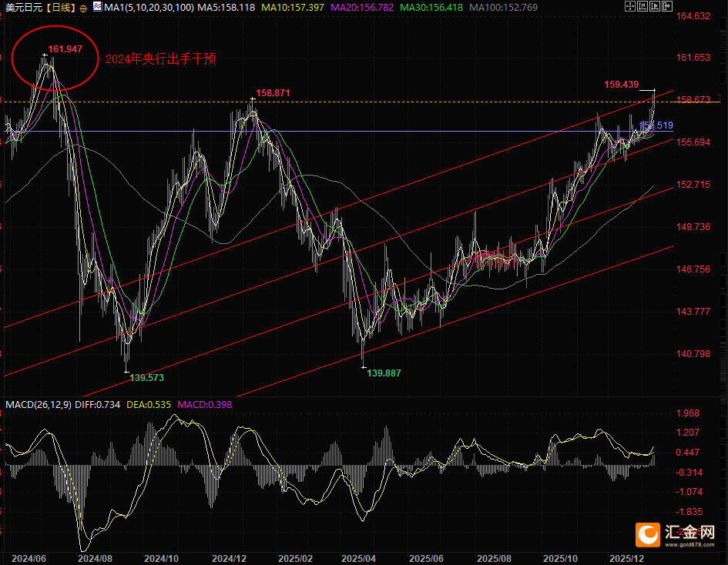Click the 美元日元 symbol title
This screenshot has width=728, height=565.
coord(24,8)
